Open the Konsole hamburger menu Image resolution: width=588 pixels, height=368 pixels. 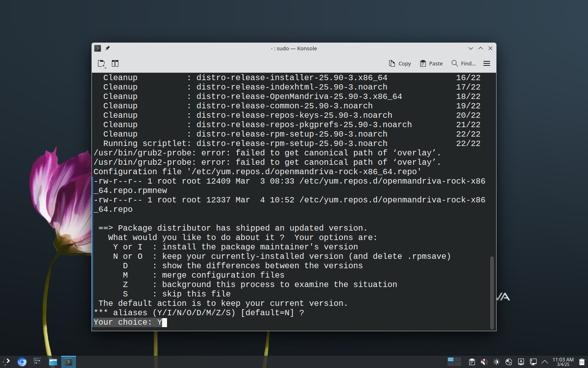coord(487,63)
